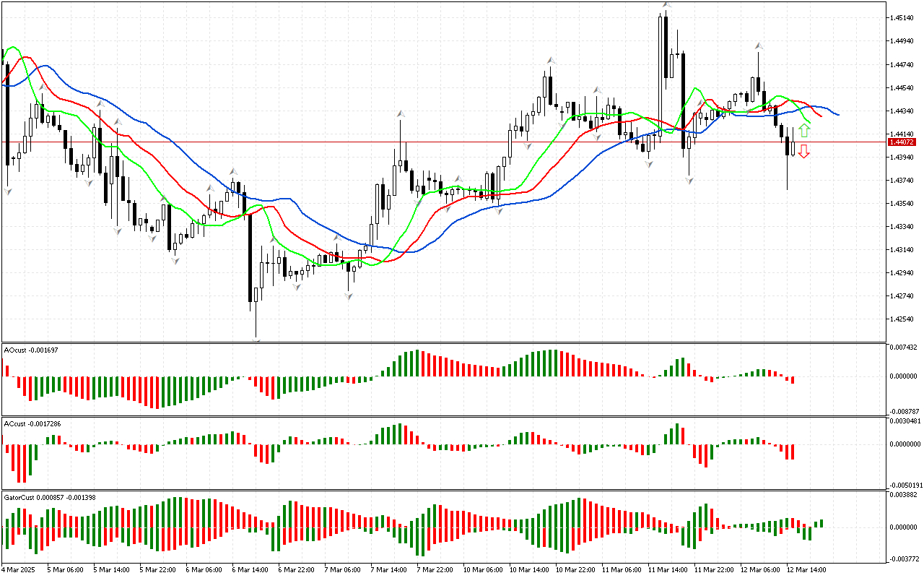Screen dimensions: 924x578
Task: Select the ACcust -0.0017286 indicator label
Action: tap(34, 423)
